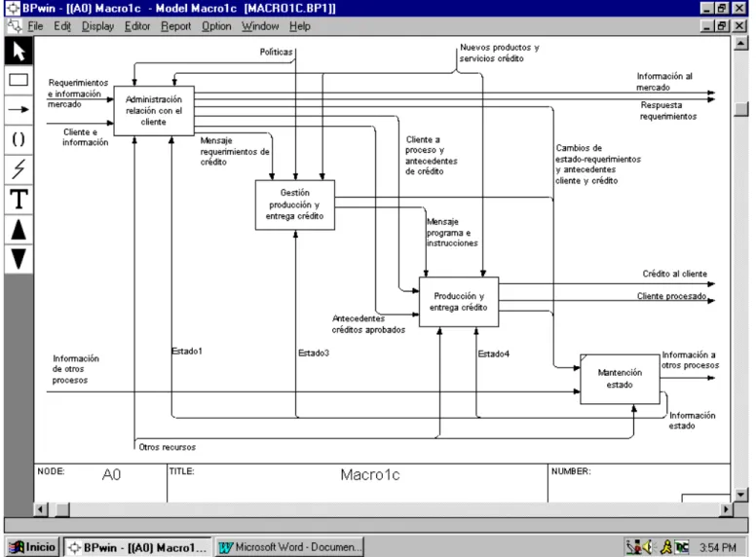Open the Report menu

point(176,26)
